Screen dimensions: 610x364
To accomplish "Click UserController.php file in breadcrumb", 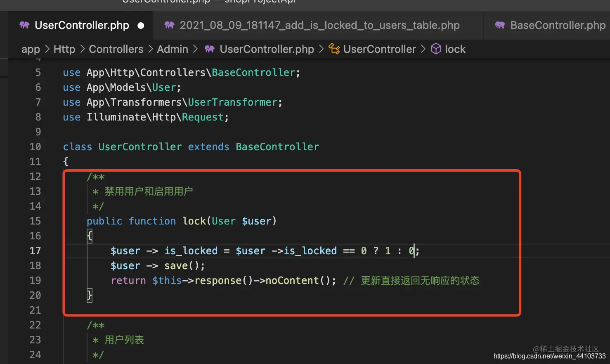I will tap(267, 49).
